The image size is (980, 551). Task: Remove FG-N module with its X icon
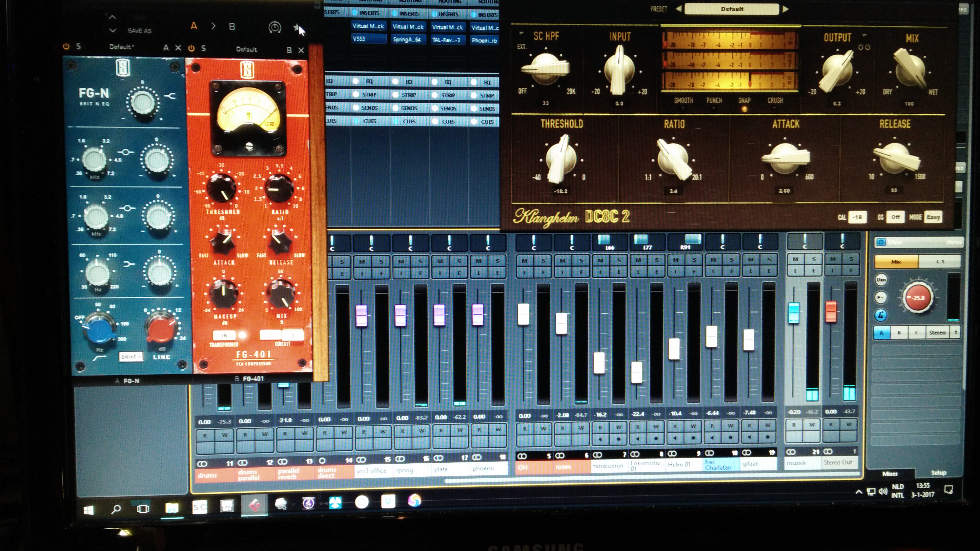coord(178,48)
